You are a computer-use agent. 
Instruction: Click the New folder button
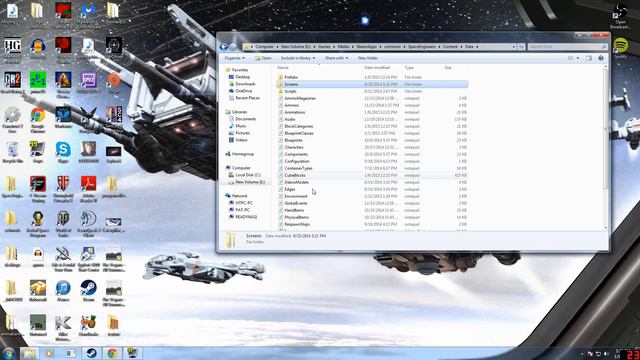pos(368,58)
